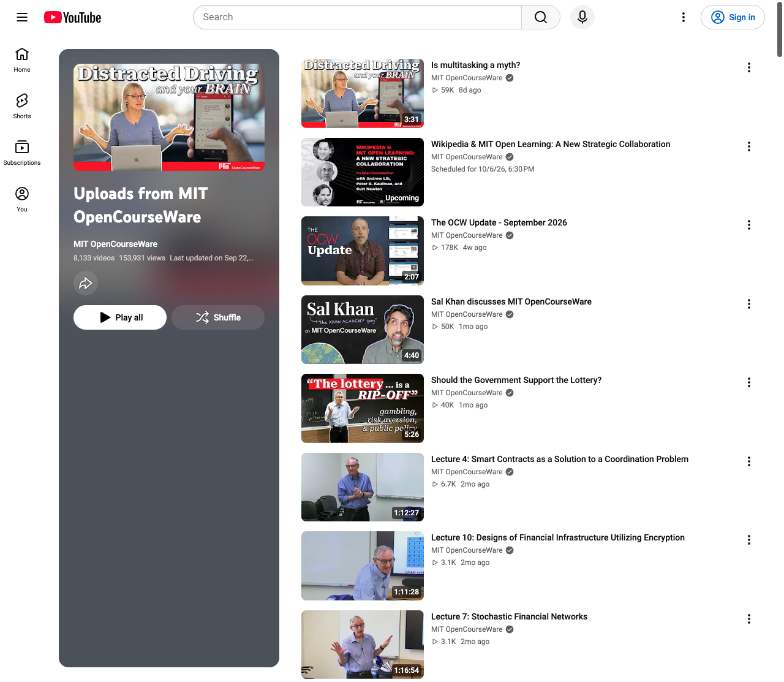This screenshot has width=784, height=682.
Task: Open options for Sal Khan video
Action: click(x=749, y=304)
